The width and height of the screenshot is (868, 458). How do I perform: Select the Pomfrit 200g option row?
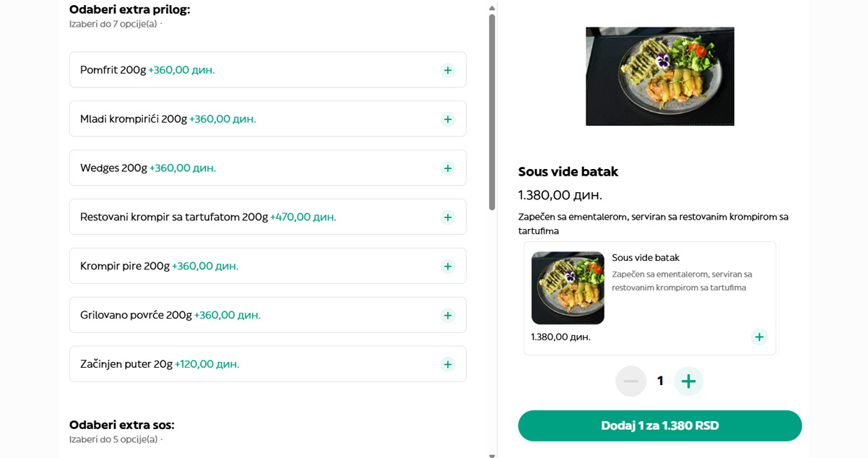pyautogui.click(x=253, y=70)
